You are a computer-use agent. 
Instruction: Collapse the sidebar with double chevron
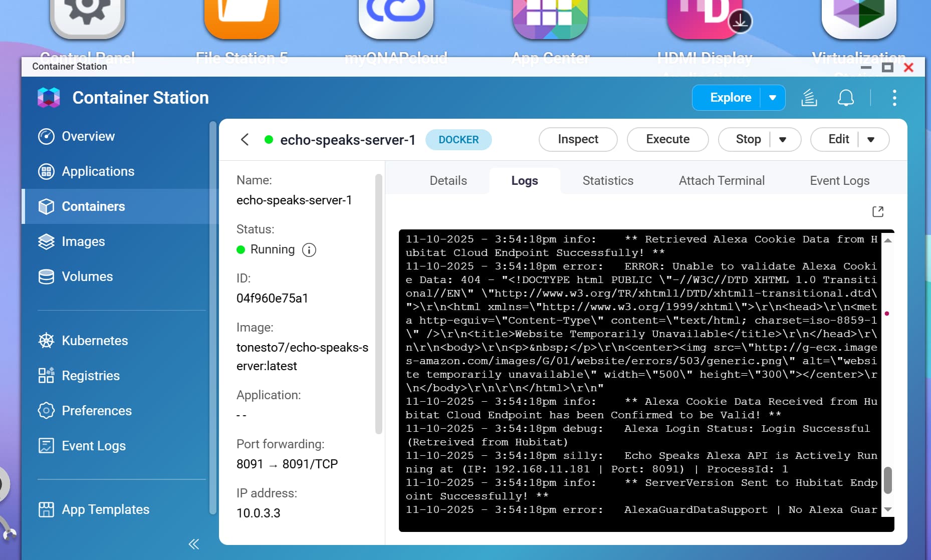pos(194,544)
